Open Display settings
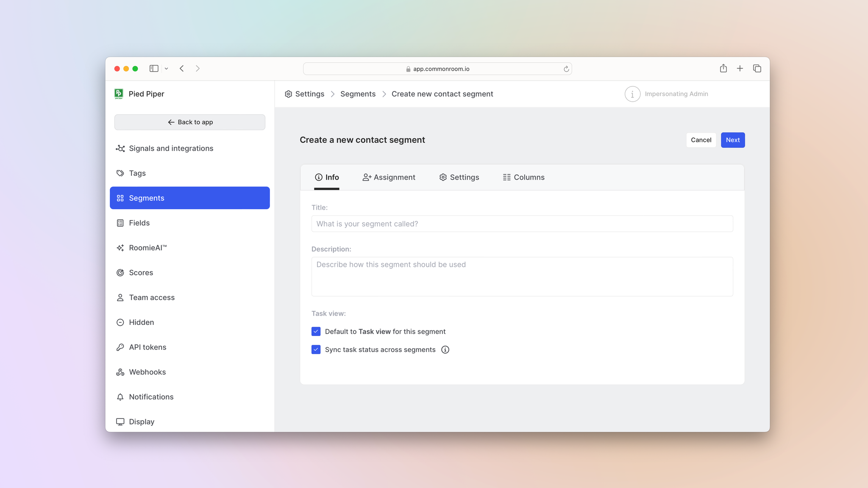 pyautogui.click(x=190, y=422)
